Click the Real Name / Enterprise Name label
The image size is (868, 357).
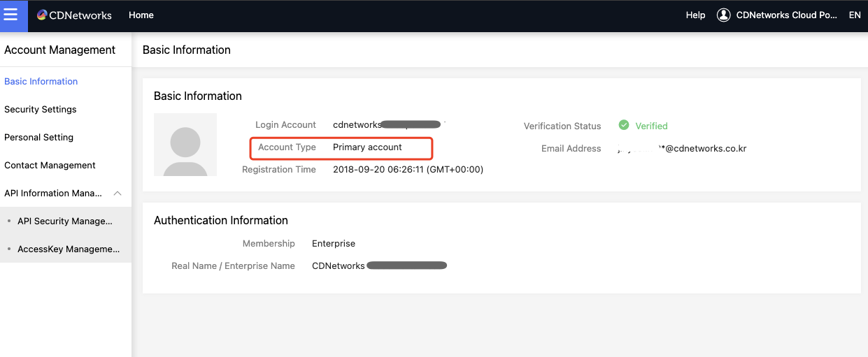tap(233, 266)
